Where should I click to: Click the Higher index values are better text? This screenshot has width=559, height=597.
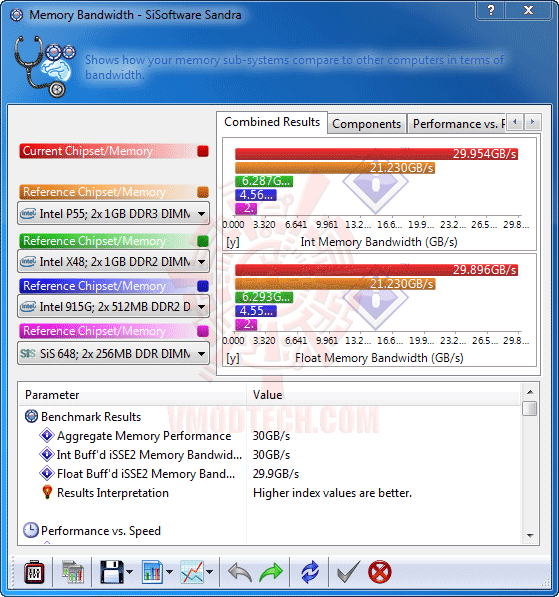click(332, 493)
